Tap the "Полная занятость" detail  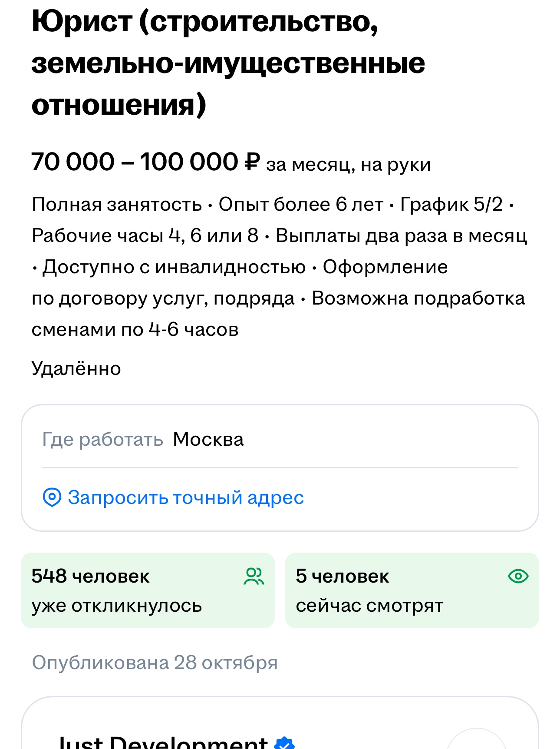point(117,205)
